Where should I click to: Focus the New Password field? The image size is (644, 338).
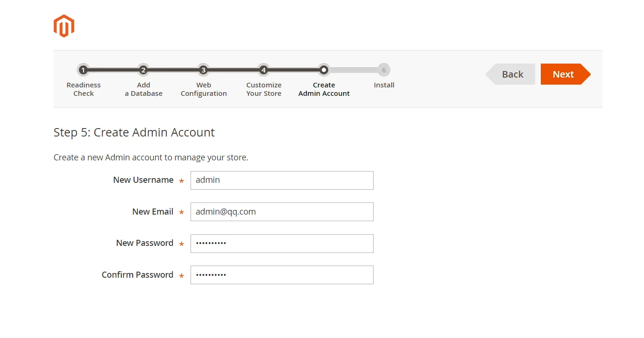click(x=282, y=244)
